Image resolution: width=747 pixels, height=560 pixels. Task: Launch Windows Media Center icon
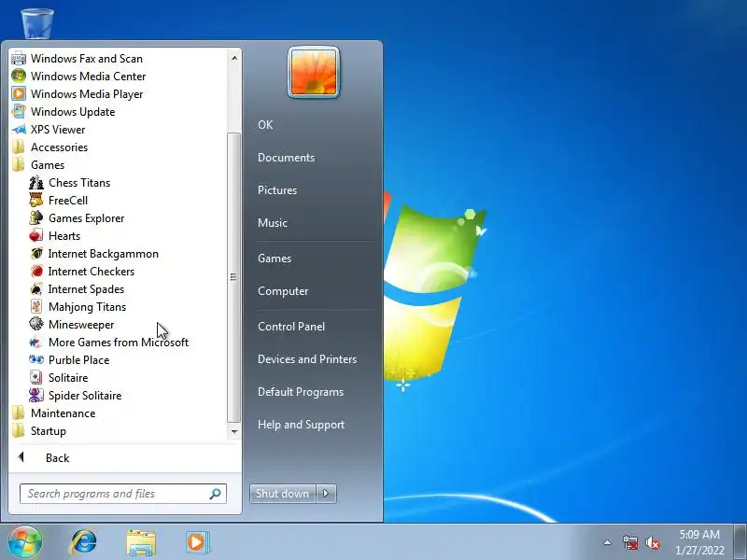pos(19,77)
